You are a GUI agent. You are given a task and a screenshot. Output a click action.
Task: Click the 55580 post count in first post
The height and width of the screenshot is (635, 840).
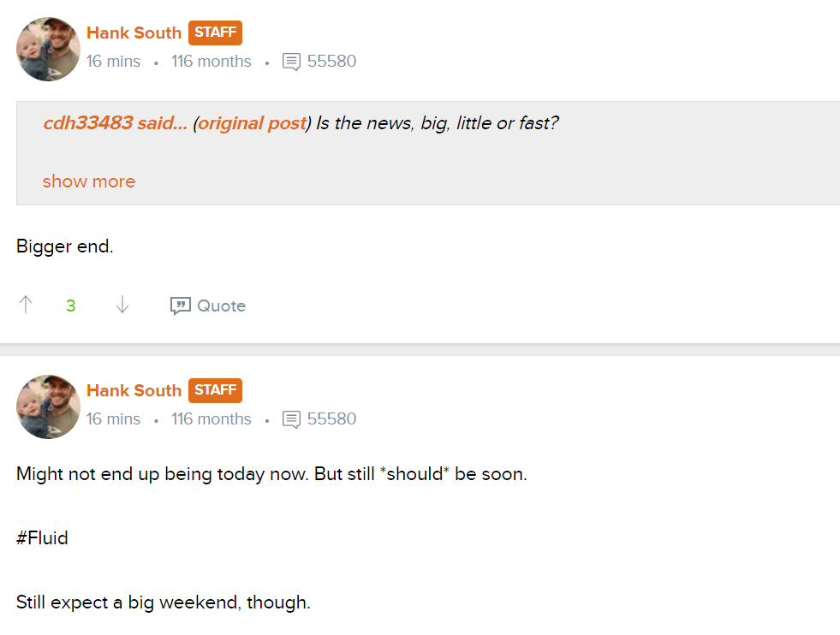[x=331, y=62]
